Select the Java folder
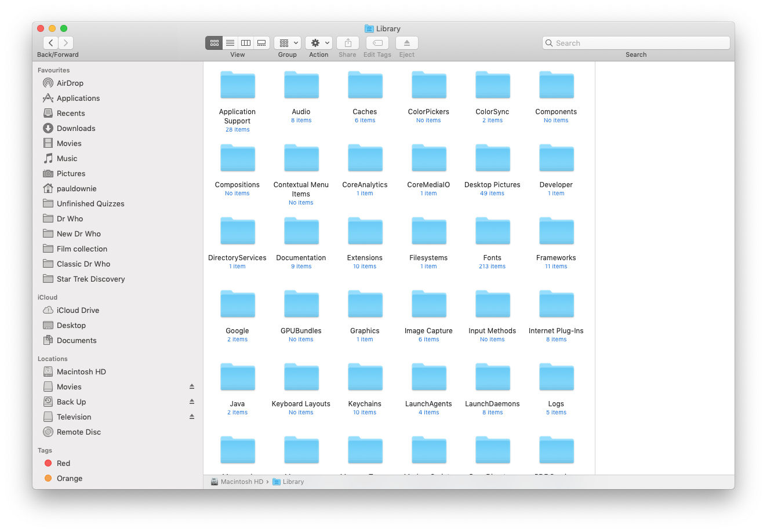The height and width of the screenshot is (532, 767). click(238, 377)
